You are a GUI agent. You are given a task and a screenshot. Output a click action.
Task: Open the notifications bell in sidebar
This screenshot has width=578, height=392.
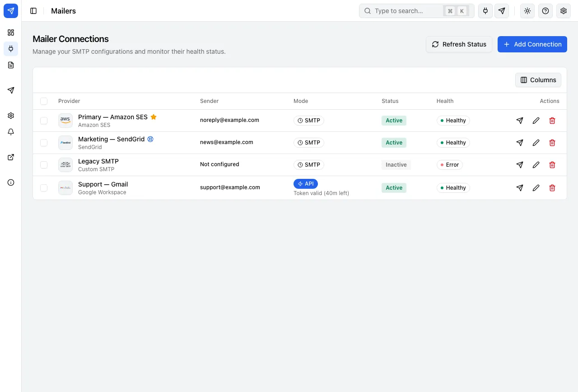tap(11, 132)
